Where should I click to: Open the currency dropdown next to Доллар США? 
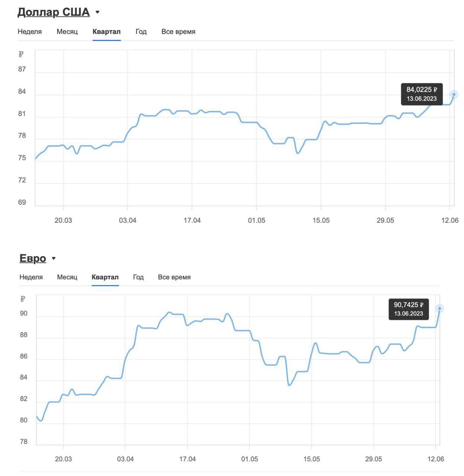click(x=98, y=11)
